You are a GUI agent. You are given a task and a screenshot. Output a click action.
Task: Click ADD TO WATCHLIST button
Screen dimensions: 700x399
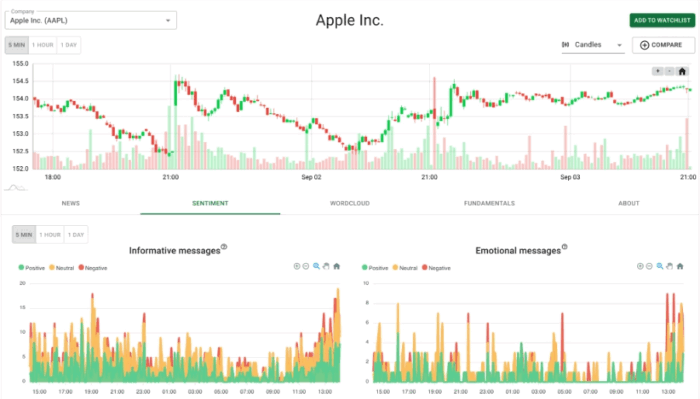[662, 21]
